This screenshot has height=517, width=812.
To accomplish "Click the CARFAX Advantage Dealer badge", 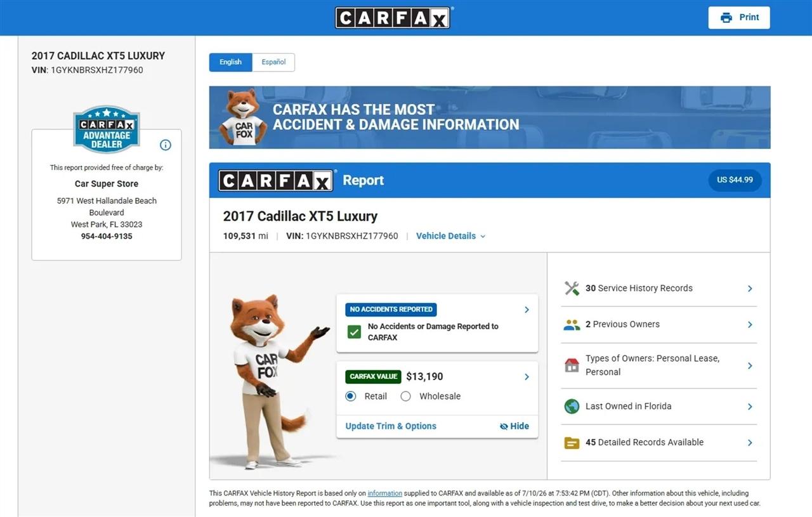I will (x=107, y=129).
